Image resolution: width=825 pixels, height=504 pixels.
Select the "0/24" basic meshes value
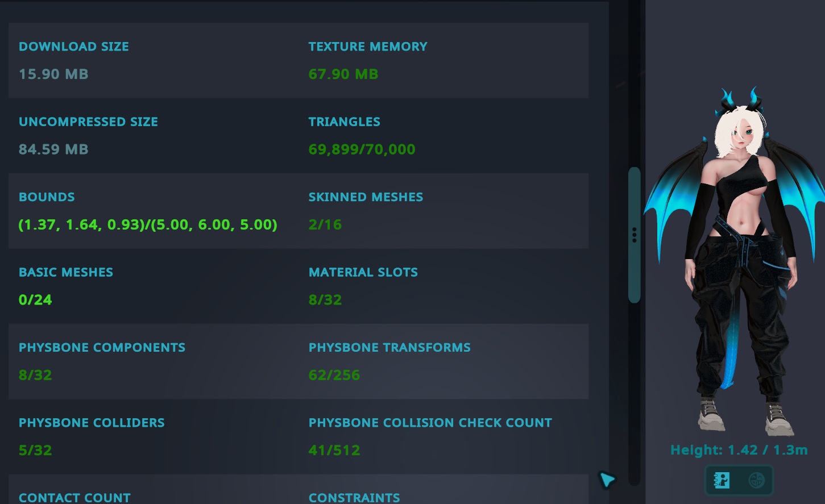(x=35, y=300)
